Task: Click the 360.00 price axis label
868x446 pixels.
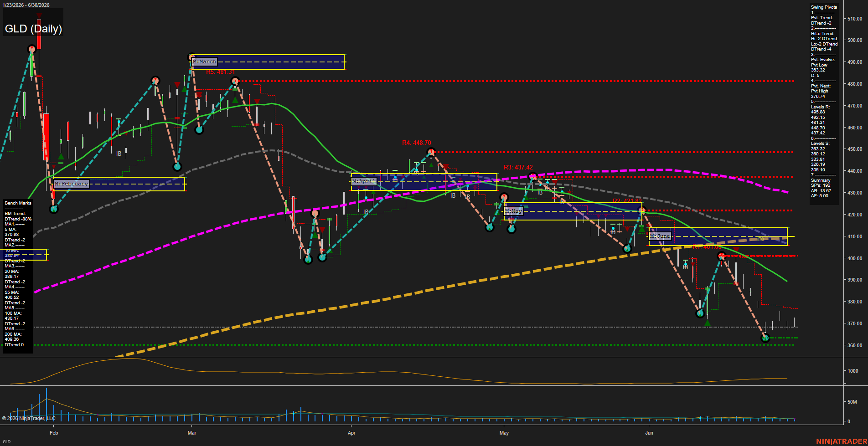Action: tap(855, 345)
